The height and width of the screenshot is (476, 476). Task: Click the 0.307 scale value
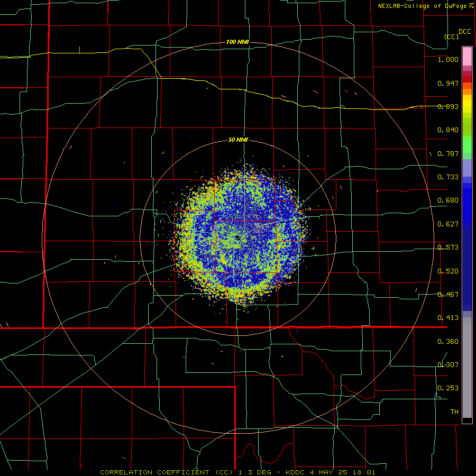point(448,365)
